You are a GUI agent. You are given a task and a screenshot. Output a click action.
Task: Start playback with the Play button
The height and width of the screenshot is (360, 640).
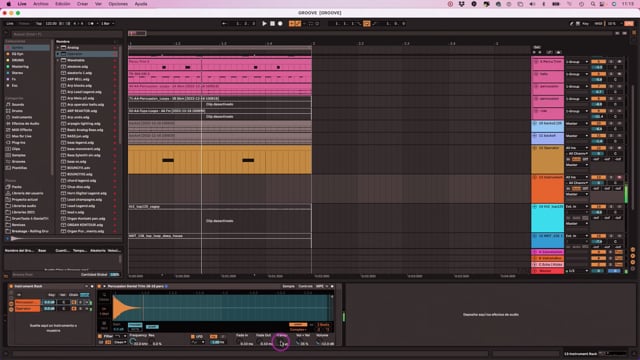coord(264,24)
